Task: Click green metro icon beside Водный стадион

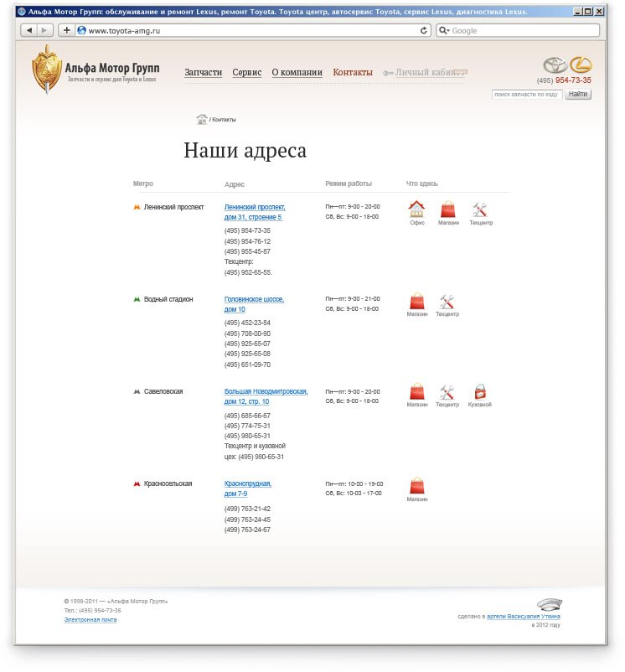Action: 137,299
